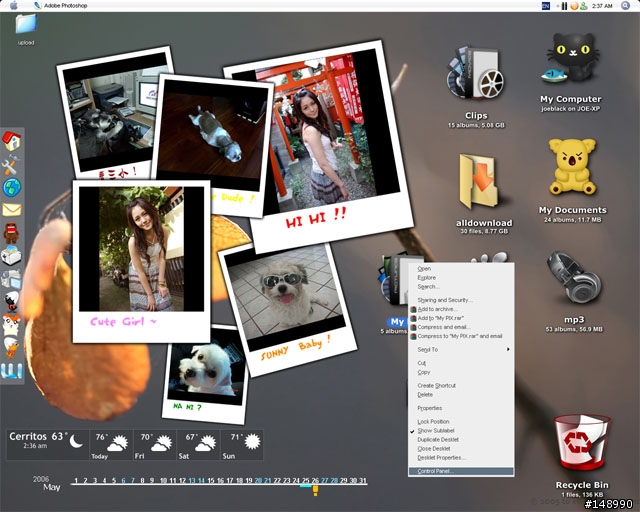Click the EN language indicator in the menu bar
The width and height of the screenshot is (640, 512).
click(546, 6)
